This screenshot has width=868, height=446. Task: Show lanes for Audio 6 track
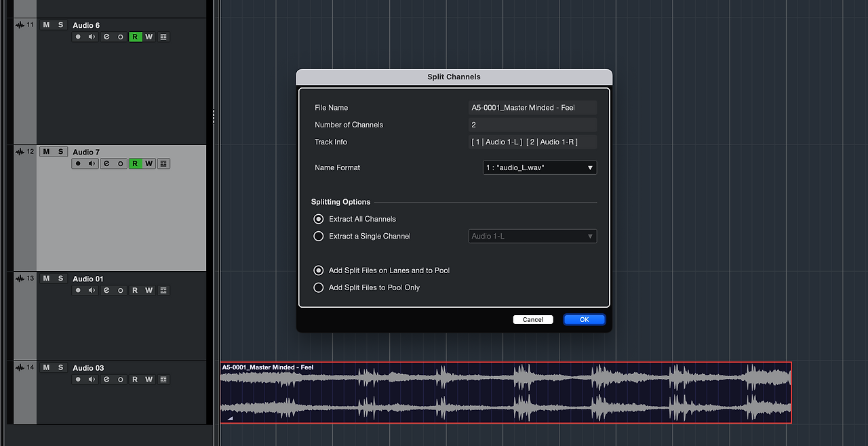163,37
